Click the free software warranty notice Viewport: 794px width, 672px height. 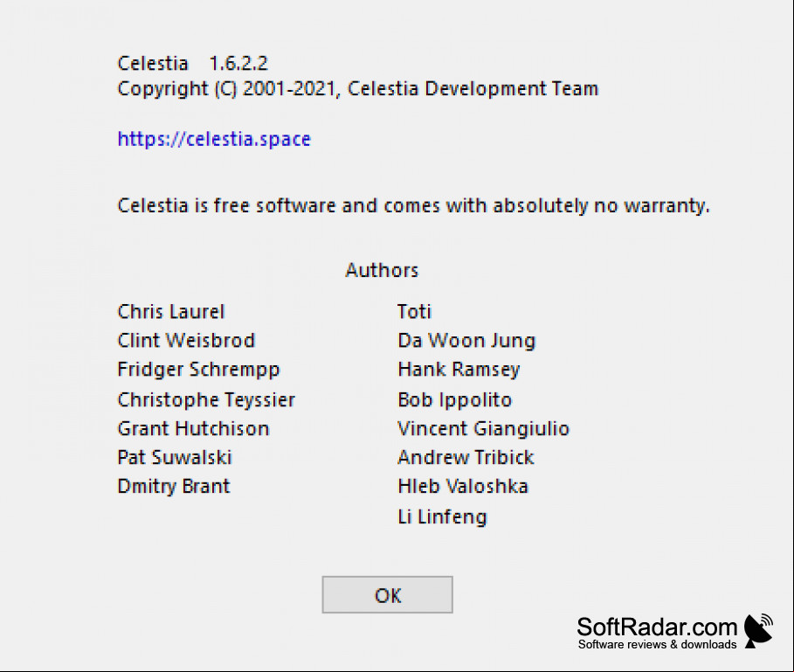point(414,206)
